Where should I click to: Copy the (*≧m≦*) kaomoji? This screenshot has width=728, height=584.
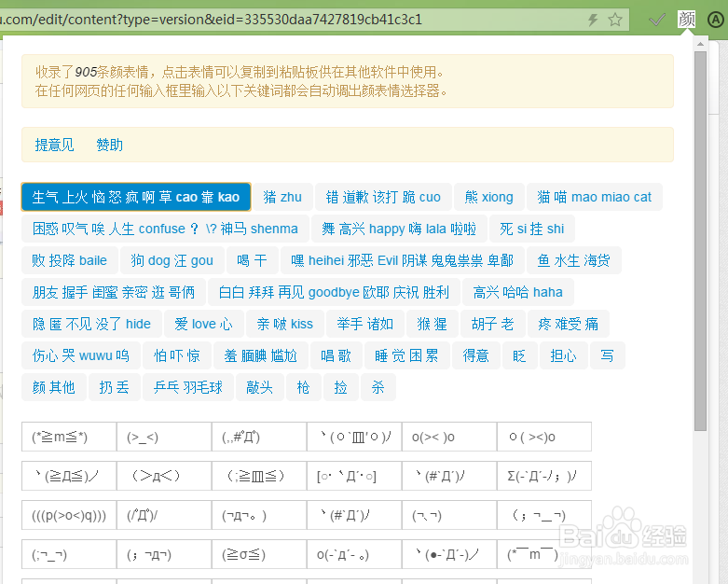69,437
